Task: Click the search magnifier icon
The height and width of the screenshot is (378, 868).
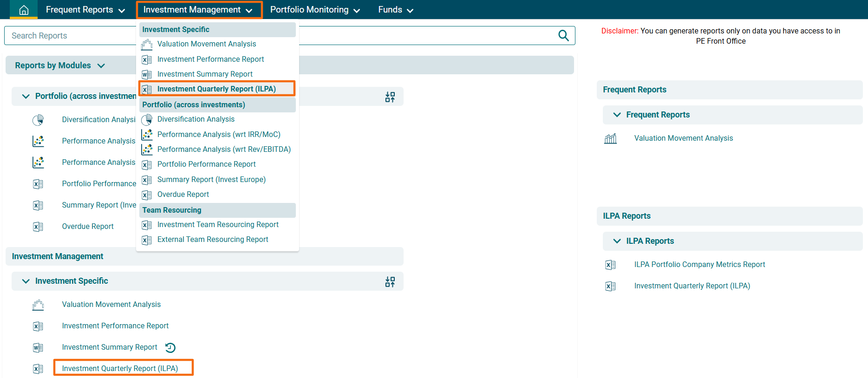Action: [563, 36]
